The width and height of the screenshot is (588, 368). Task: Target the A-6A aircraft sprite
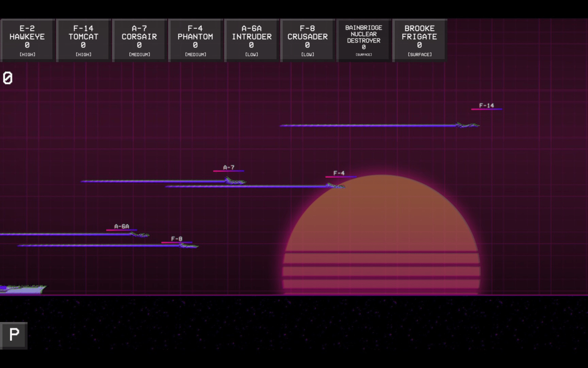[x=140, y=234]
